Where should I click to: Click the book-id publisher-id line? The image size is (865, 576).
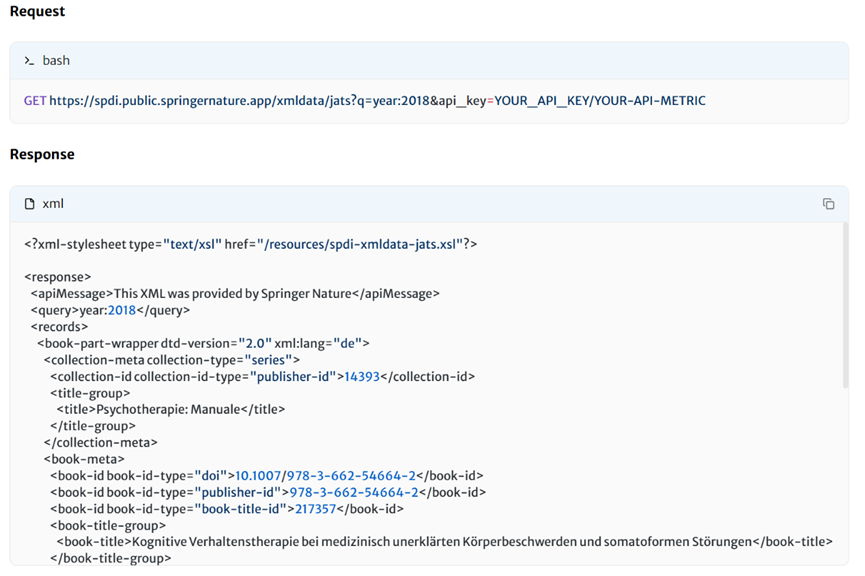click(x=268, y=492)
